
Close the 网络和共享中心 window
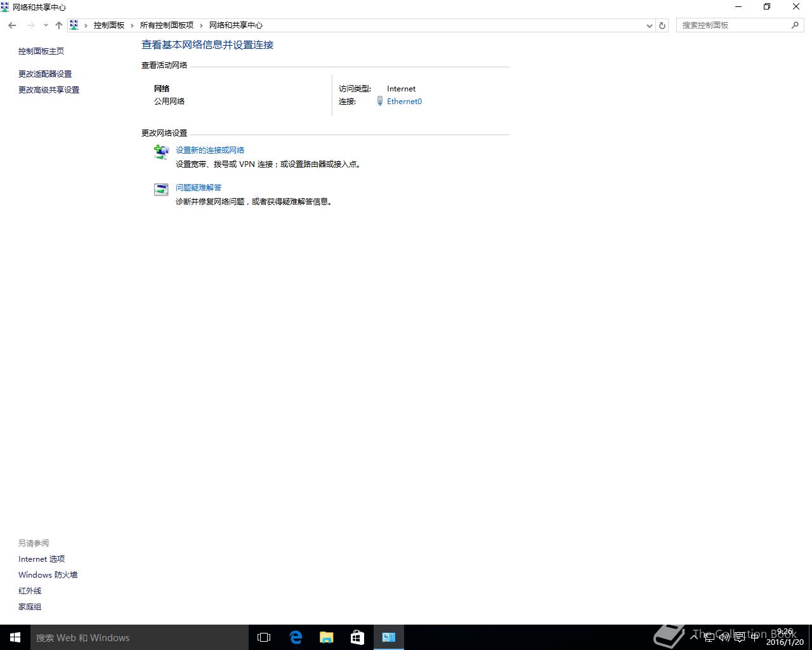(796, 7)
